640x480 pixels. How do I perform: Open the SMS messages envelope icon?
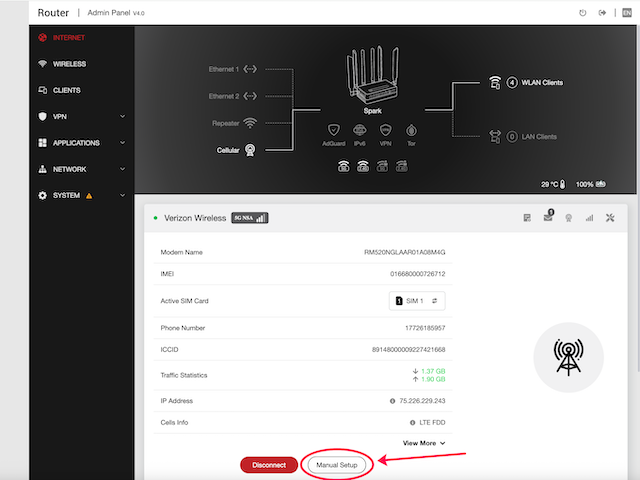pos(549,216)
